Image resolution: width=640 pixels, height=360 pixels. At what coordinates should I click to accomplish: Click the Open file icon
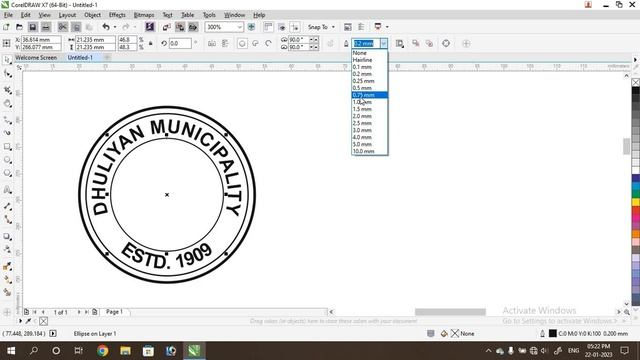[19, 27]
